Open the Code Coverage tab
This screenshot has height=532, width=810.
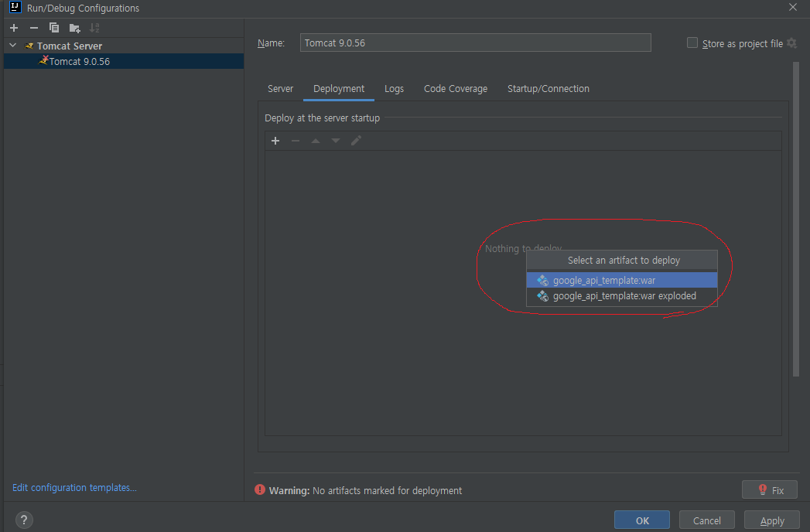(x=456, y=89)
